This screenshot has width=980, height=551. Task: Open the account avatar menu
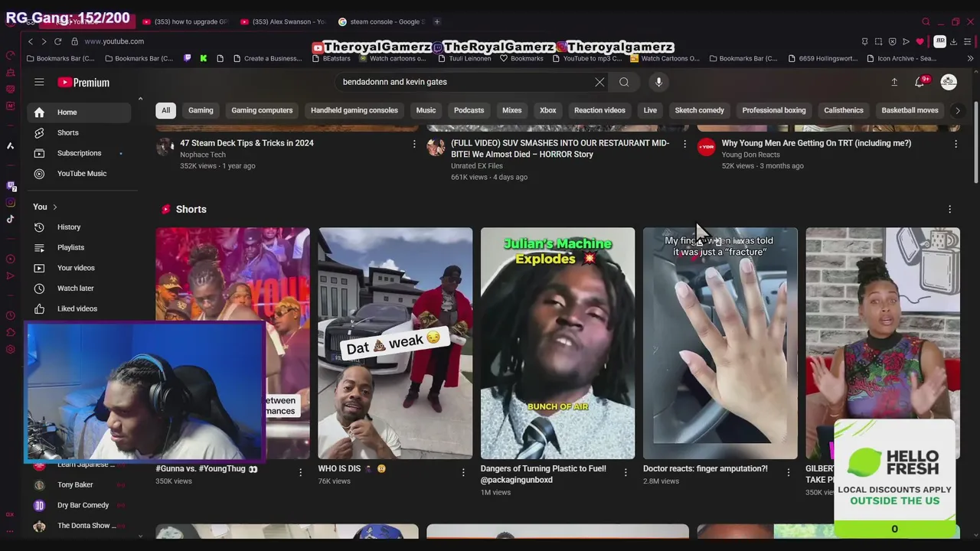coord(949,82)
